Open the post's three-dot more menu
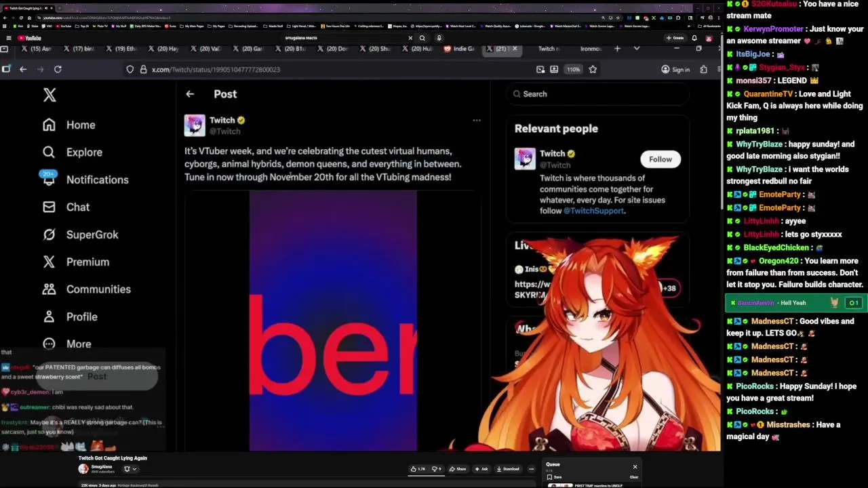Screen dimensions: 868x488 [477, 121]
